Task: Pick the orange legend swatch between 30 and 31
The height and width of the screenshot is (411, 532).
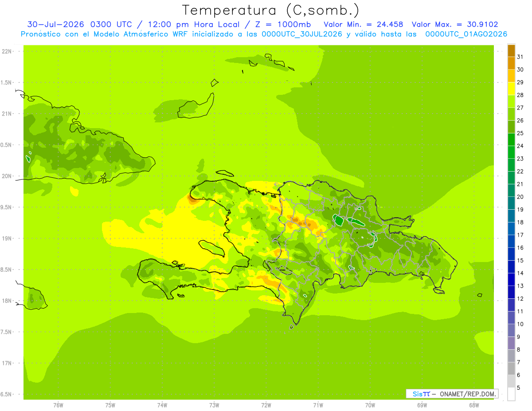Action: (511, 63)
